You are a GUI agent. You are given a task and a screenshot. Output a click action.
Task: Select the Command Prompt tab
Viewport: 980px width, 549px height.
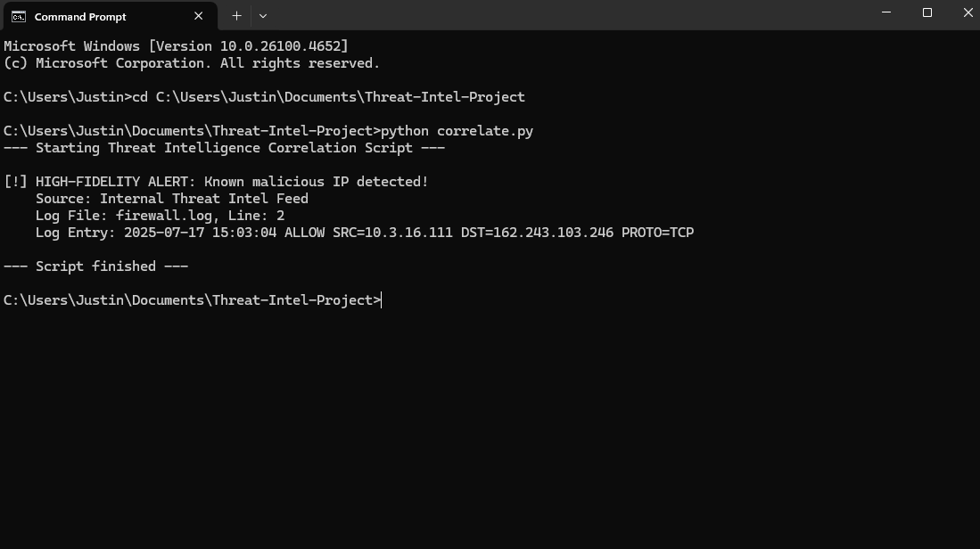(x=98, y=16)
